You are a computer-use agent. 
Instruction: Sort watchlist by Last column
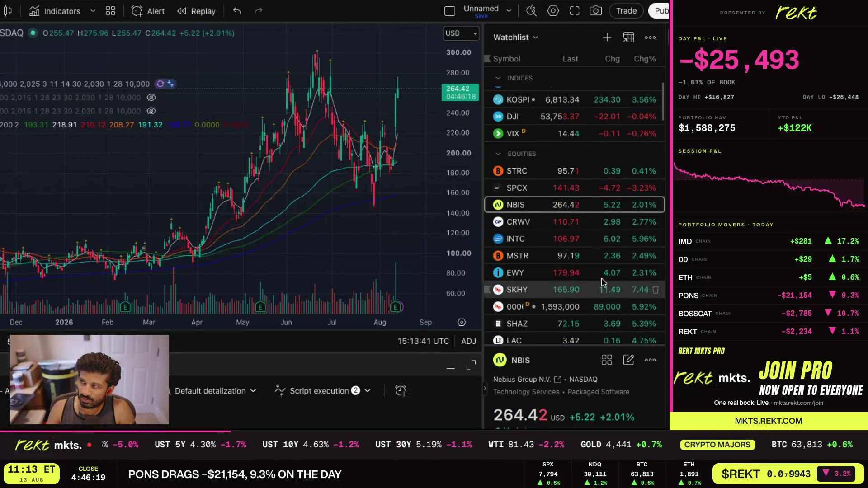570,59
